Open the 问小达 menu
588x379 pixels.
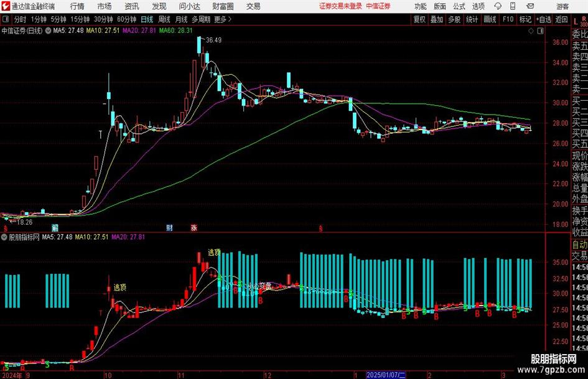(x=189, y=6)
